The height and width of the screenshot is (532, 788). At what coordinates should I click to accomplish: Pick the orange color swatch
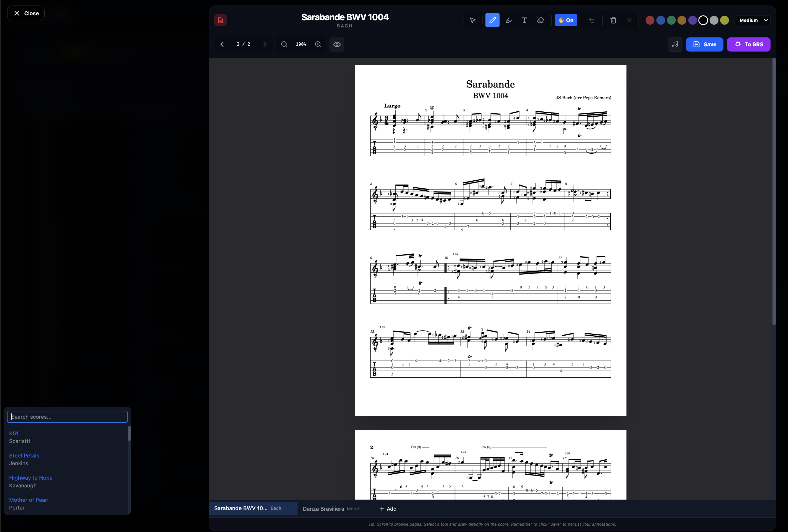coord(682,20)
